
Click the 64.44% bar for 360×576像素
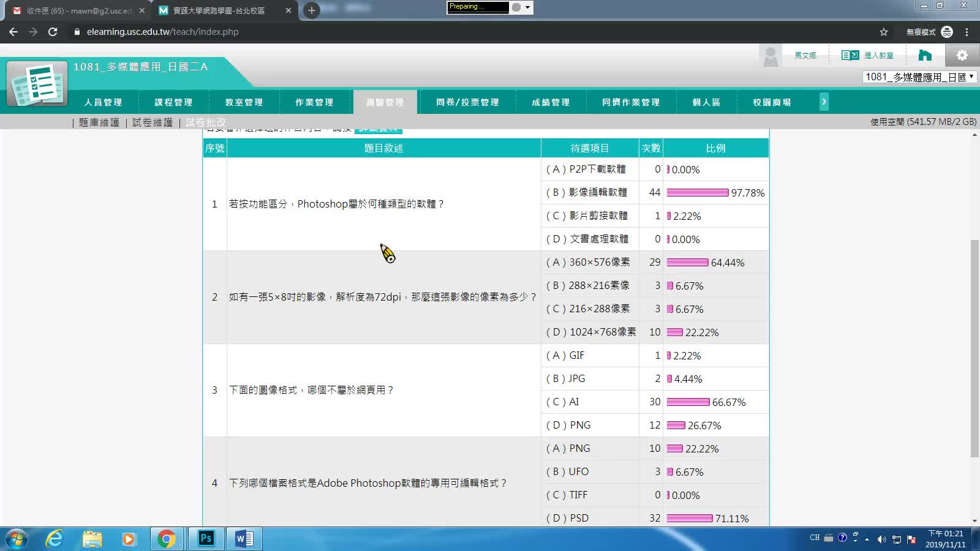click(x=687, y=263)
